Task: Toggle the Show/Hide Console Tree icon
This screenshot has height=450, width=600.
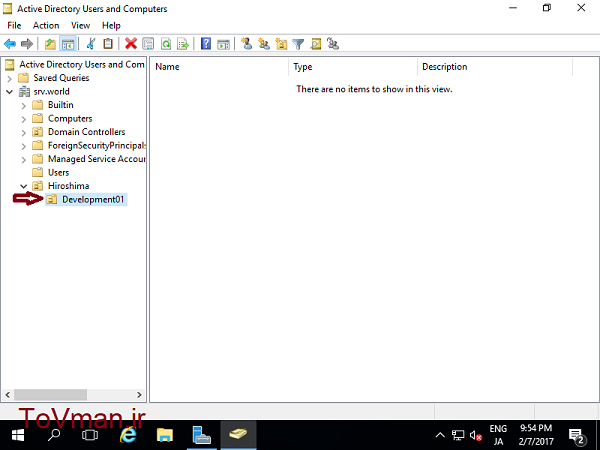Action: point(68,44)
